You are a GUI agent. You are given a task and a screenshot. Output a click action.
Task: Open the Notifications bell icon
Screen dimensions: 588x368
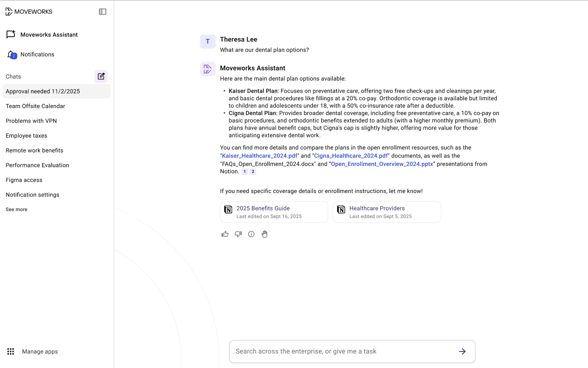[x=12, y=54]
